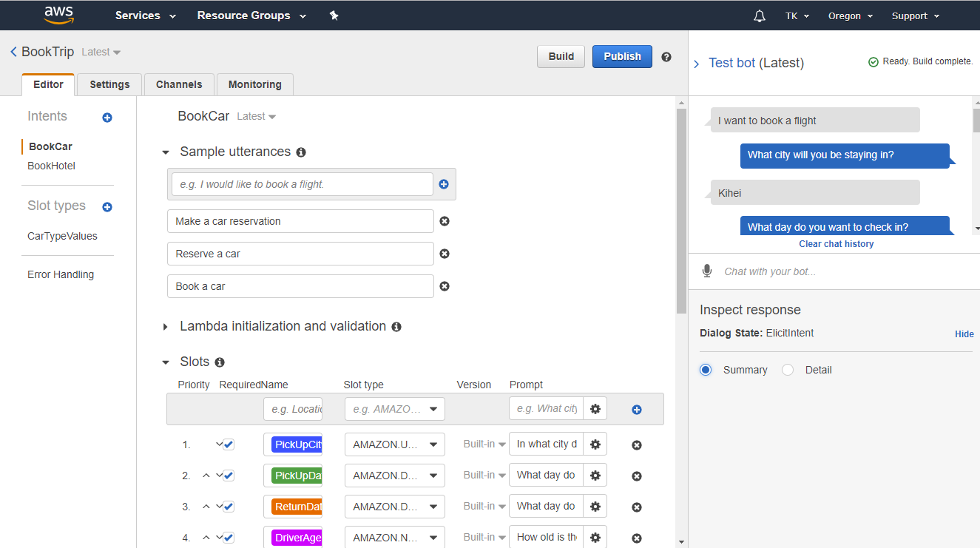
Task: Open Sample utterances info icon
Action: [x=301, y=152]
